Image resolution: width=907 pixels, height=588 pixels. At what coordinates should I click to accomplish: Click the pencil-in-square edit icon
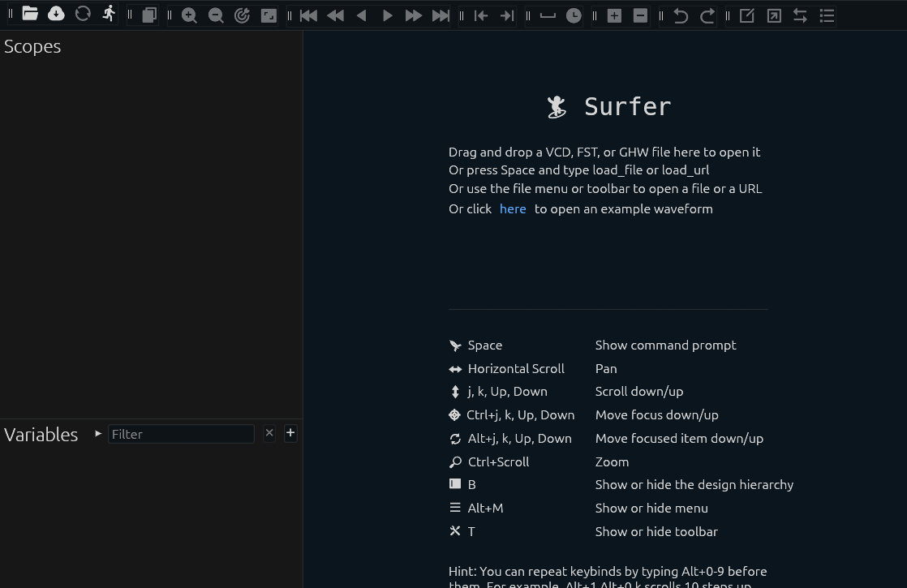tap(747, 15)
